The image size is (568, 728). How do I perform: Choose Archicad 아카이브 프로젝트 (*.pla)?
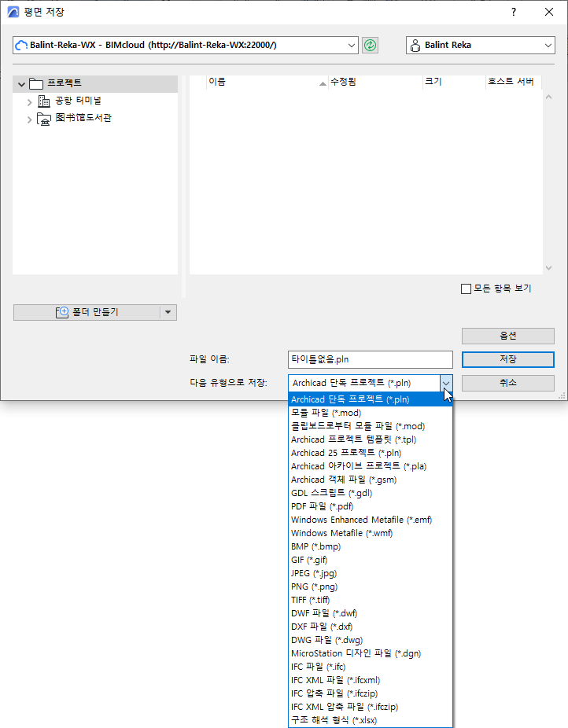point(371,466)
